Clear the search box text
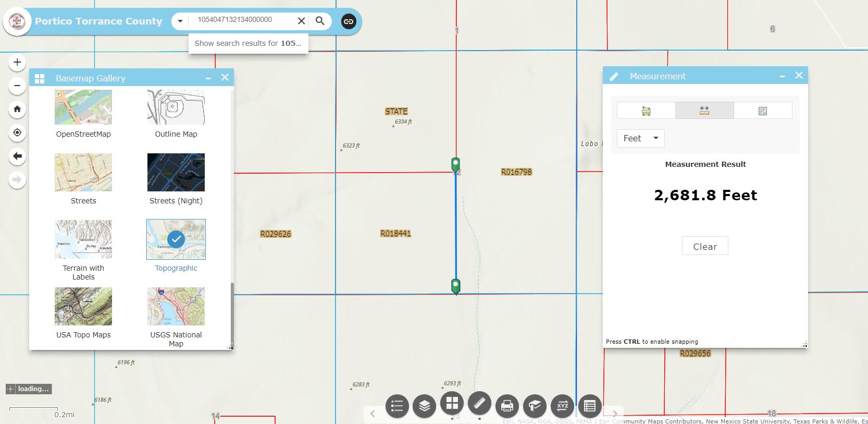Image resolution: width=868 pixels, height=424 pixels. click(301, 21)
